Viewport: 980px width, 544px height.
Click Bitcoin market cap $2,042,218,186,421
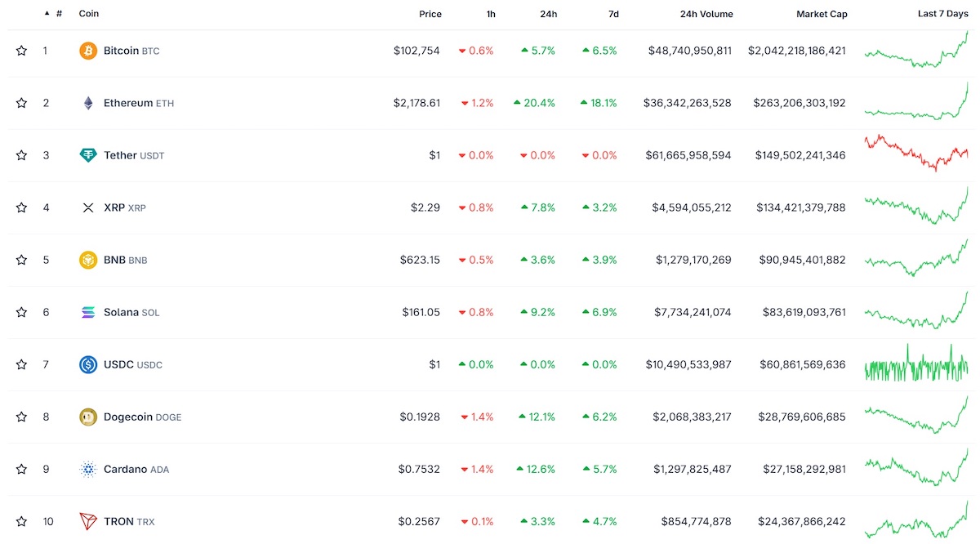[797, 51]
